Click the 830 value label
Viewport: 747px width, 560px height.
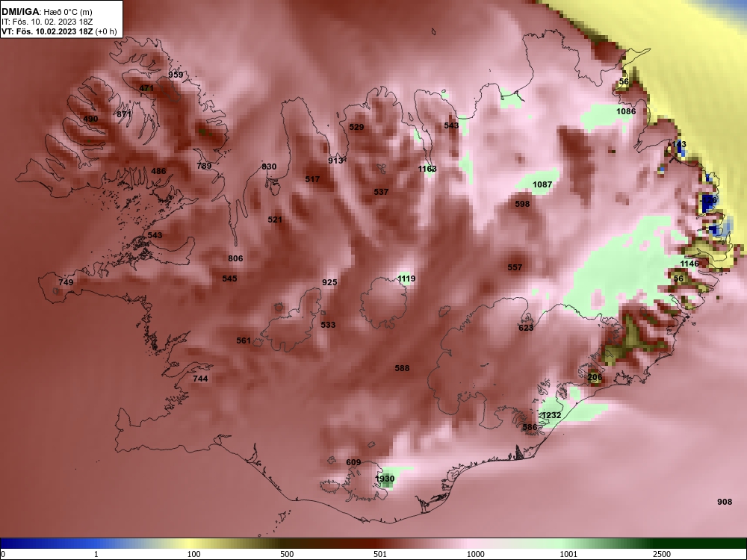[x=269, y=167]
